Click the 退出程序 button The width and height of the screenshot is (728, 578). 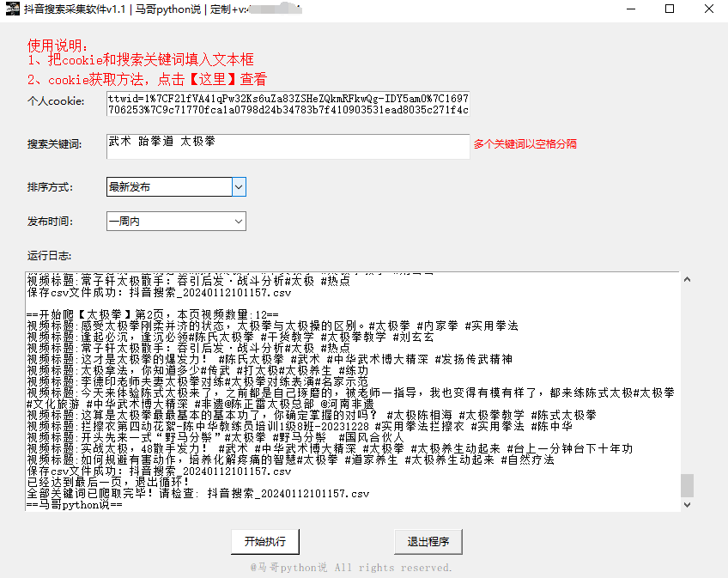pos(428,541)
